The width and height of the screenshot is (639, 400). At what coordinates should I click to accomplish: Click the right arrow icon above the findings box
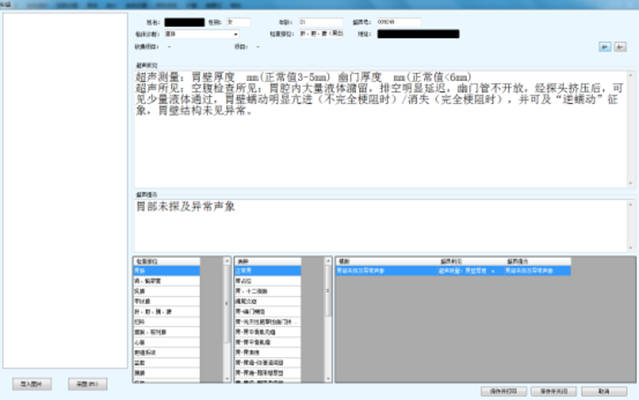pyautogui.click(x=617, y=46)
